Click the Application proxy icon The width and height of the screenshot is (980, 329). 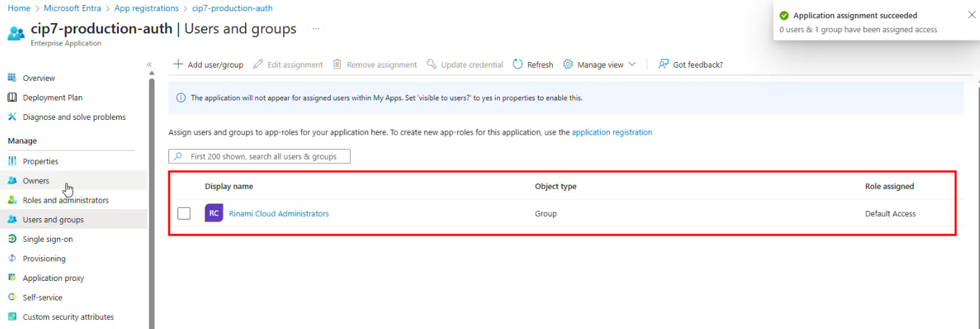[x=12, y=278]
